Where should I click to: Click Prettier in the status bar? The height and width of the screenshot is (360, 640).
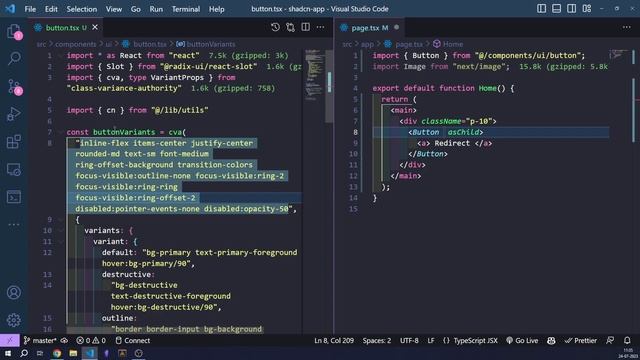pos(580,340)
